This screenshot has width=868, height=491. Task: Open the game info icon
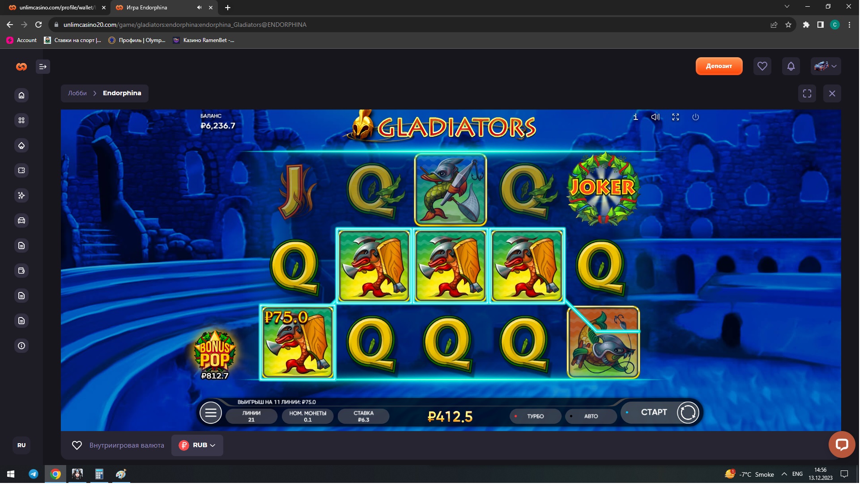[x=635, y=117]
